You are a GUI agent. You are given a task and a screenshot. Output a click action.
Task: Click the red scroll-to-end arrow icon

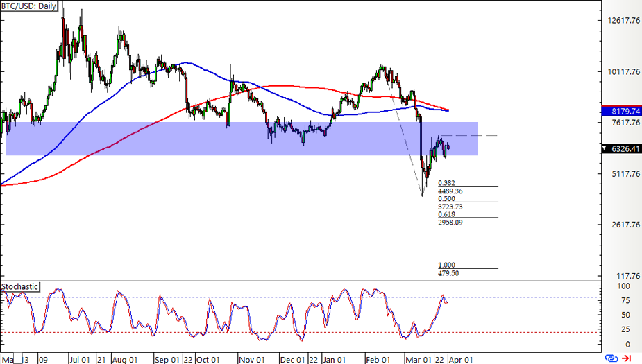627,358
